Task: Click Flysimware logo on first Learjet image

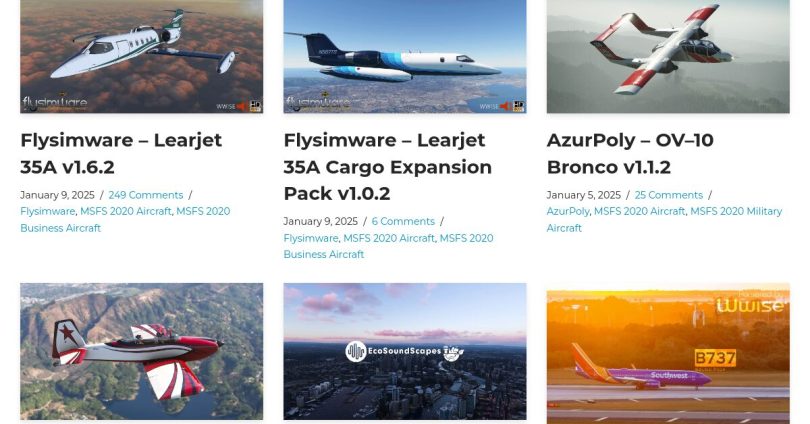Action: click(54, 103)
